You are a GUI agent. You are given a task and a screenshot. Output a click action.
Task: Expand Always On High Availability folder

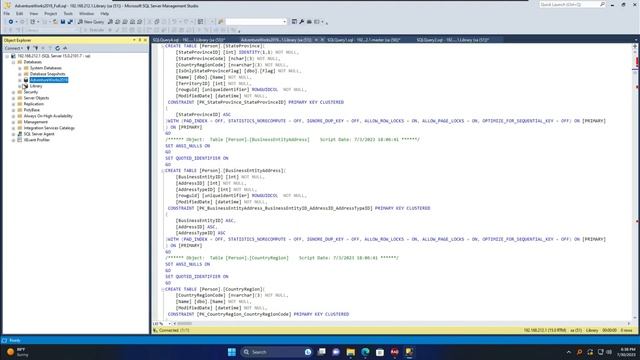pyautogui.click(x=13, y=116)
